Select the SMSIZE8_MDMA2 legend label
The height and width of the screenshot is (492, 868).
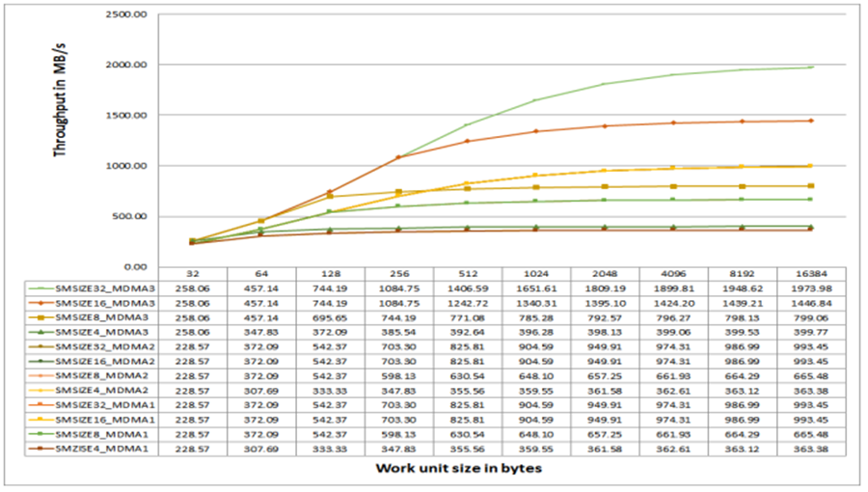(x=102, y=376)
